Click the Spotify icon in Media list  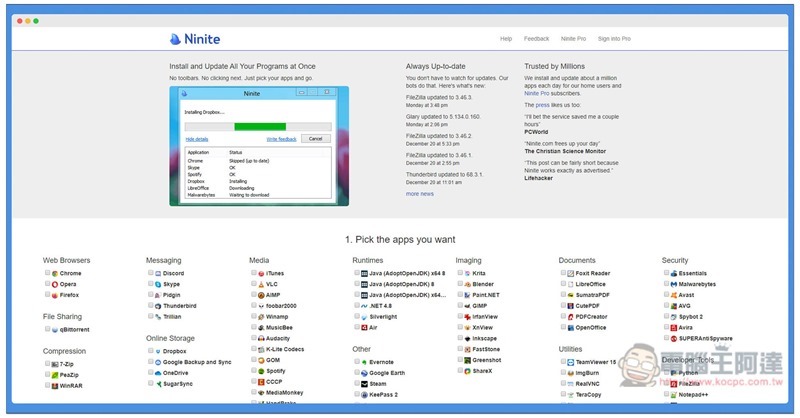(x=261, y=371)
